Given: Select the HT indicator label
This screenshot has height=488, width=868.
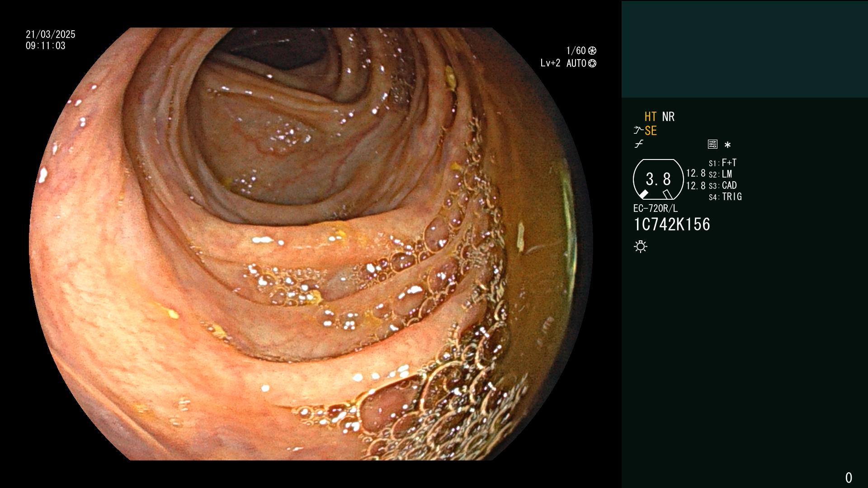Looking at the screenshot, I should [x=651, y=117].
